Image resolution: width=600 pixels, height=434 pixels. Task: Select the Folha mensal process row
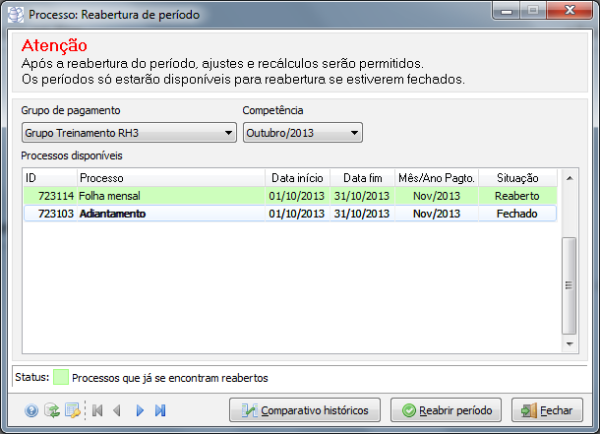click(x=170, y=196)
